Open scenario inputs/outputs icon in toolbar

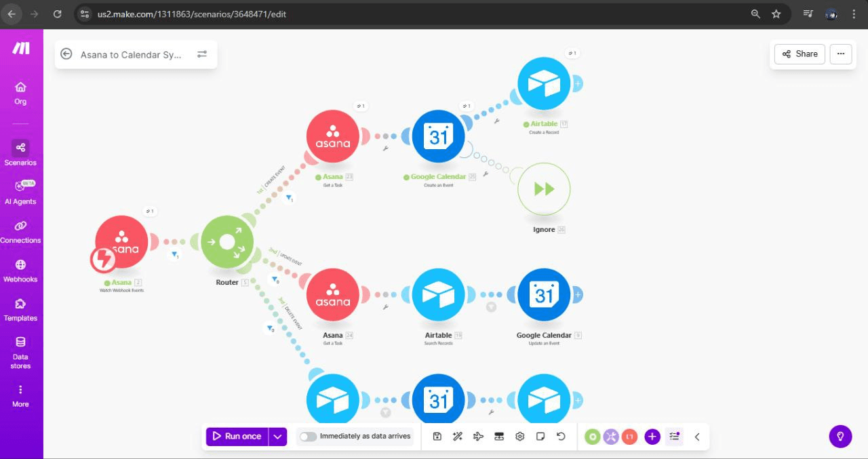[x=499, y=437]
